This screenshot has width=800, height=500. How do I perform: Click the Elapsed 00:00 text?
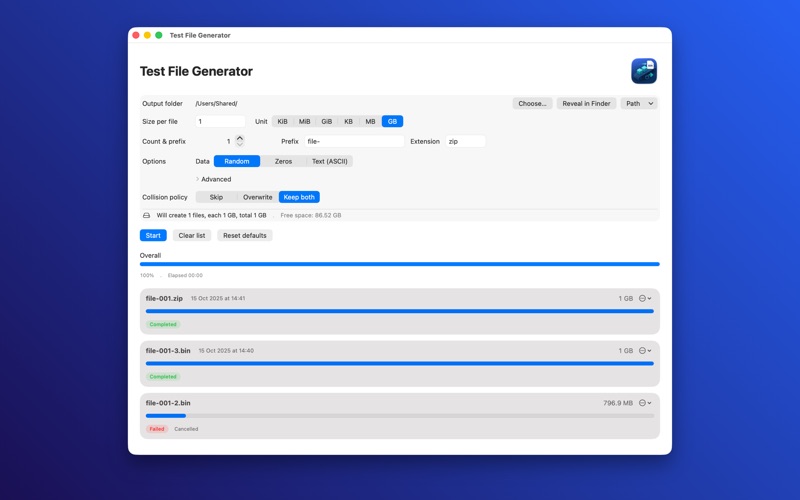pyautogui.click(x=185, y=276)
